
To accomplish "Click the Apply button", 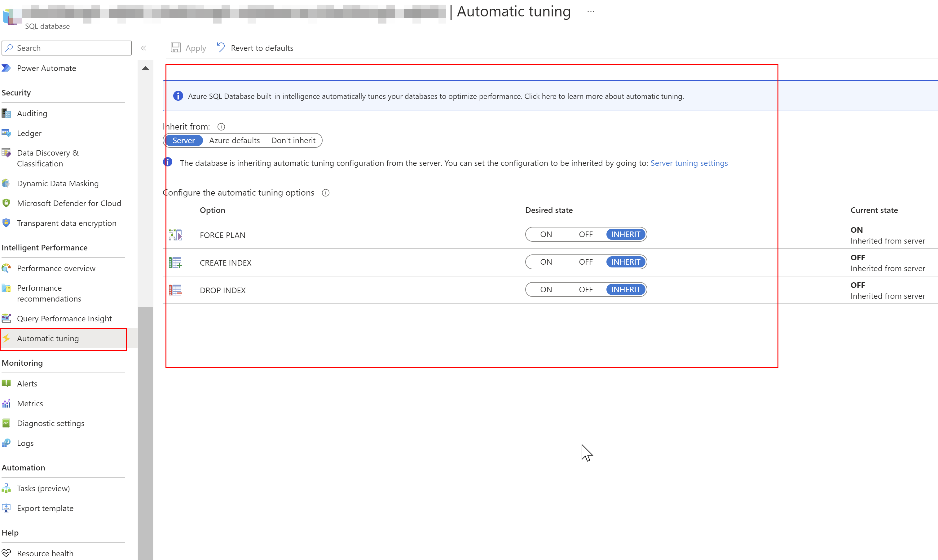I will pyautogui.click(x=188, y=48).
